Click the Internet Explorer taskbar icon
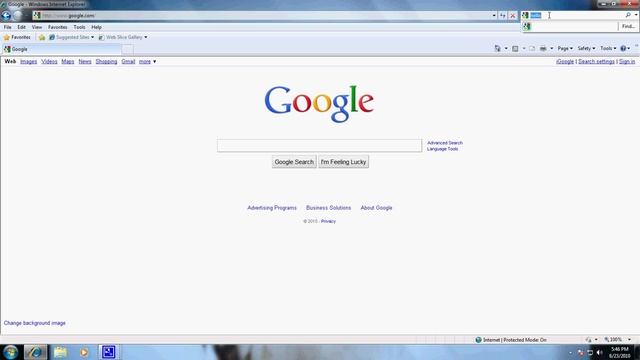 (35, 352)
